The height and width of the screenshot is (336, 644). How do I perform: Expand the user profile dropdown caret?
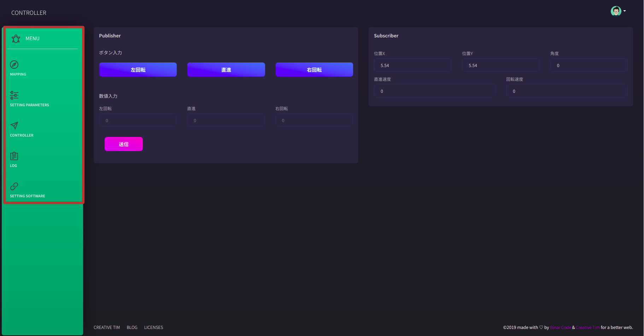pyautogui.click(x=625, y=11)
